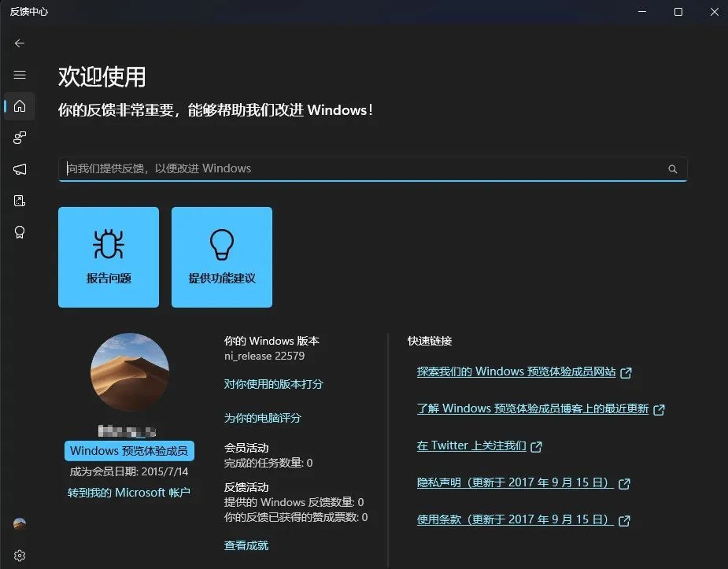Click external-link icon beside 使用条款
Viewport: 728px width, 569px height.
tap(625, 521)
